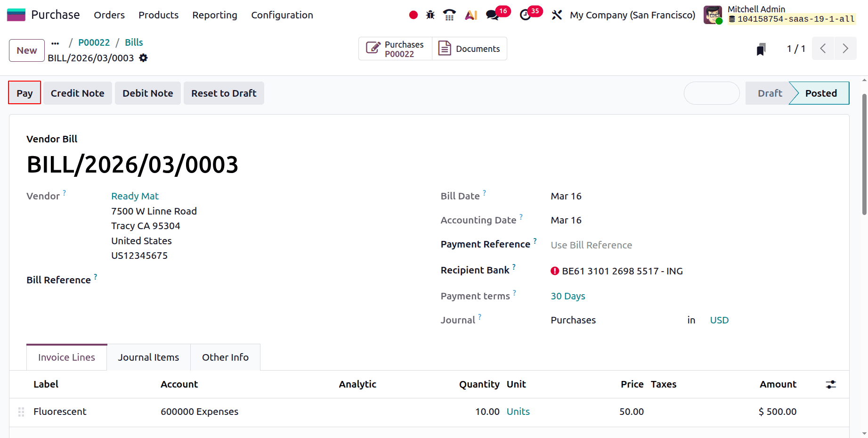Image resolution: width=868 pixels, height=438 pixels.
Task: Open column options on invoice lines table
Action: click(830, 384)
